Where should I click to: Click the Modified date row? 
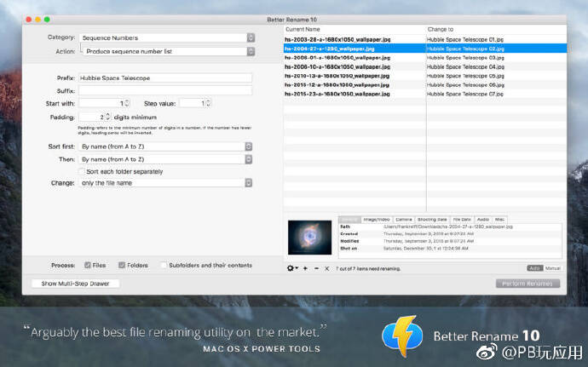pos(450,241)
